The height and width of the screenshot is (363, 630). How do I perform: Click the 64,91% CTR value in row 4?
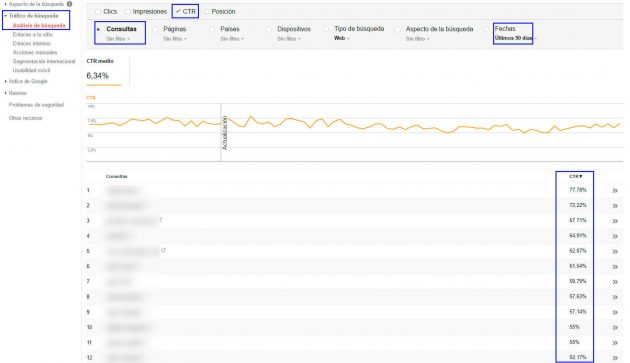pos(578,236)
